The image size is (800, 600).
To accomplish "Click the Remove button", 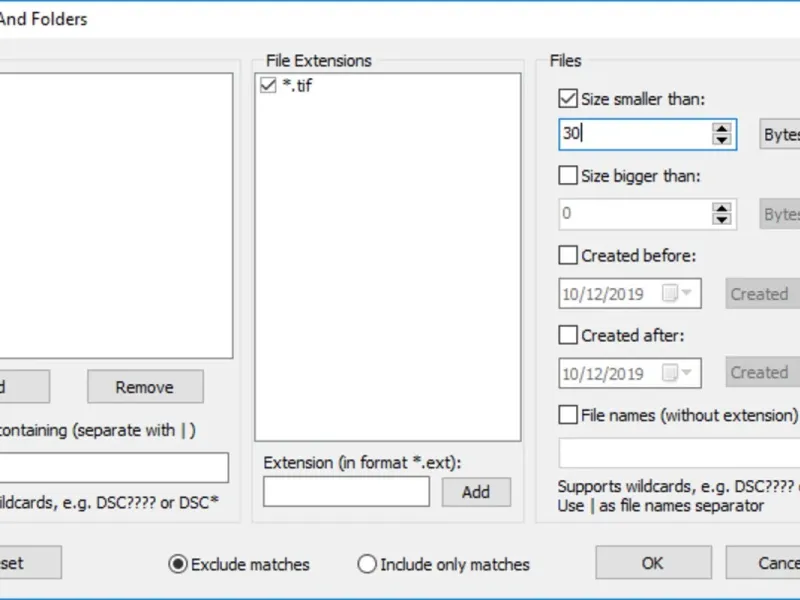I will click(145, 387).
